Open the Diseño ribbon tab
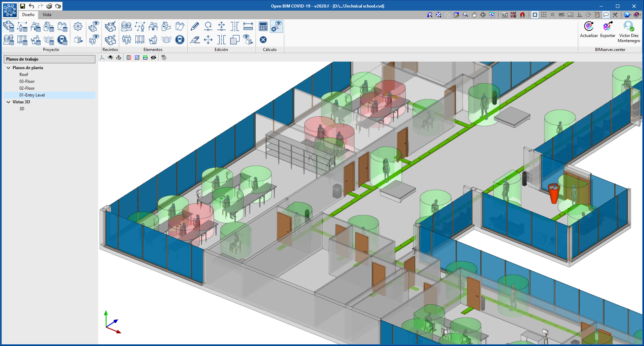The width and height of the screenshot is (644, 346). point(28,15)
